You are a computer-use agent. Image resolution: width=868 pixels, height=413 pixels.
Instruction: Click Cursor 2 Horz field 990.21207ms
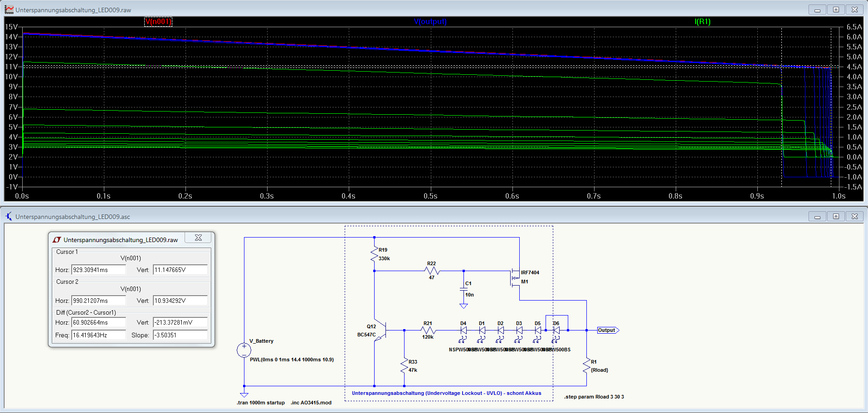pos(98,301)
